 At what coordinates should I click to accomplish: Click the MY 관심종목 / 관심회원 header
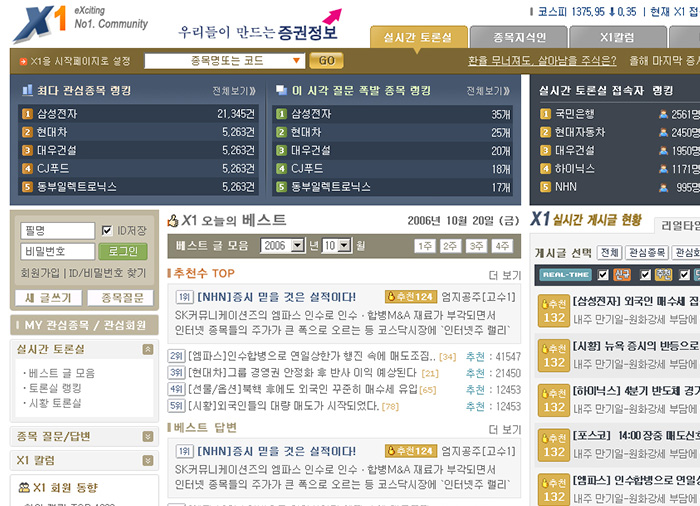[84, 325]
